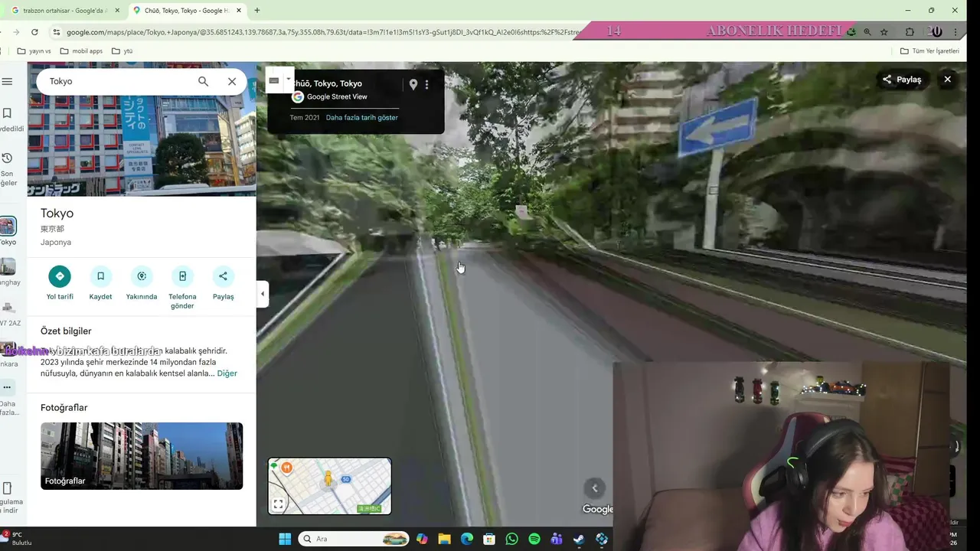Open Copilot from the taskbar
This screenshot has width=980, height=551.
422,539
